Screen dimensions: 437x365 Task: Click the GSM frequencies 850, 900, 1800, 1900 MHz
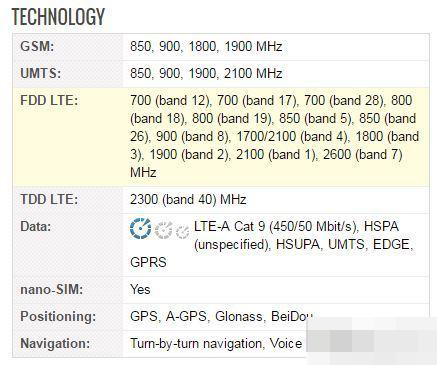pos(206,46)
